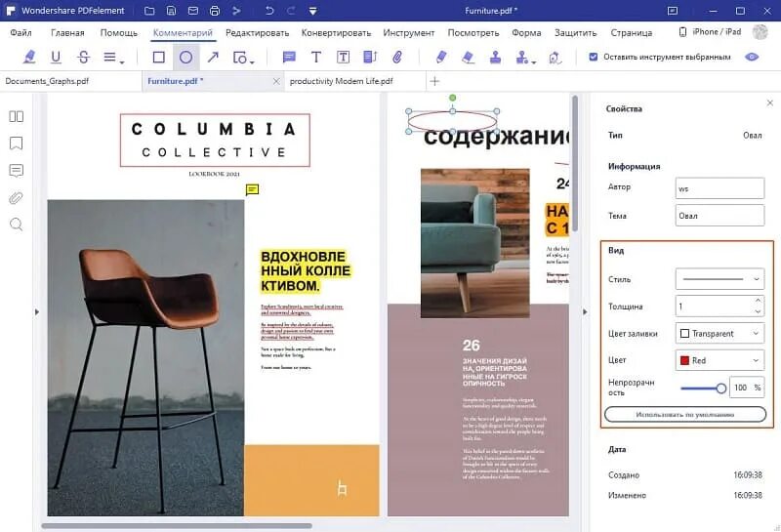
Task: Click the signature stamp icon
Action: pyautogui.click(x=555, y=58)
